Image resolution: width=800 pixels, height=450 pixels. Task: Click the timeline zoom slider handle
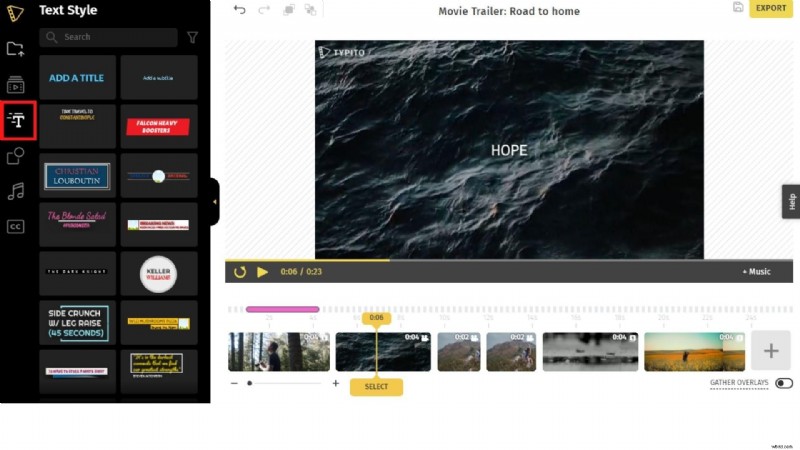(x=249, y=383)
